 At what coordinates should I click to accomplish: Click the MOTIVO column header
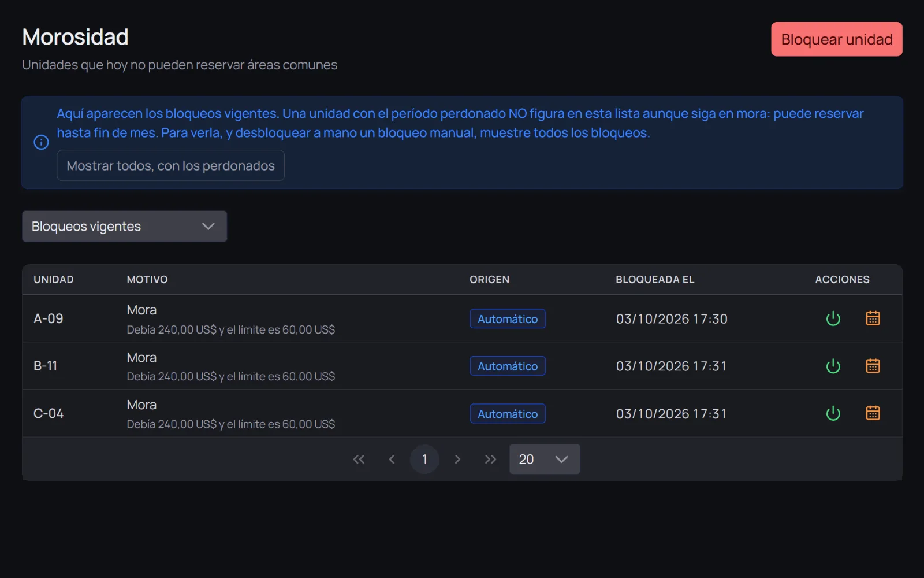[147, 280]
